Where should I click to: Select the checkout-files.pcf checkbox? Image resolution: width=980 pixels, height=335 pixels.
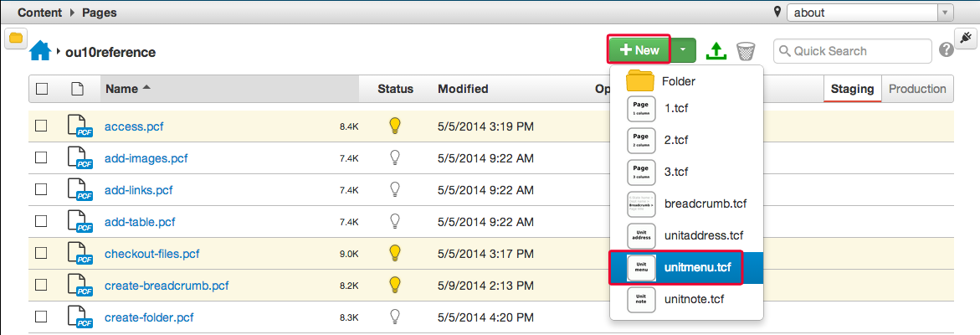[x=41, y=254]
